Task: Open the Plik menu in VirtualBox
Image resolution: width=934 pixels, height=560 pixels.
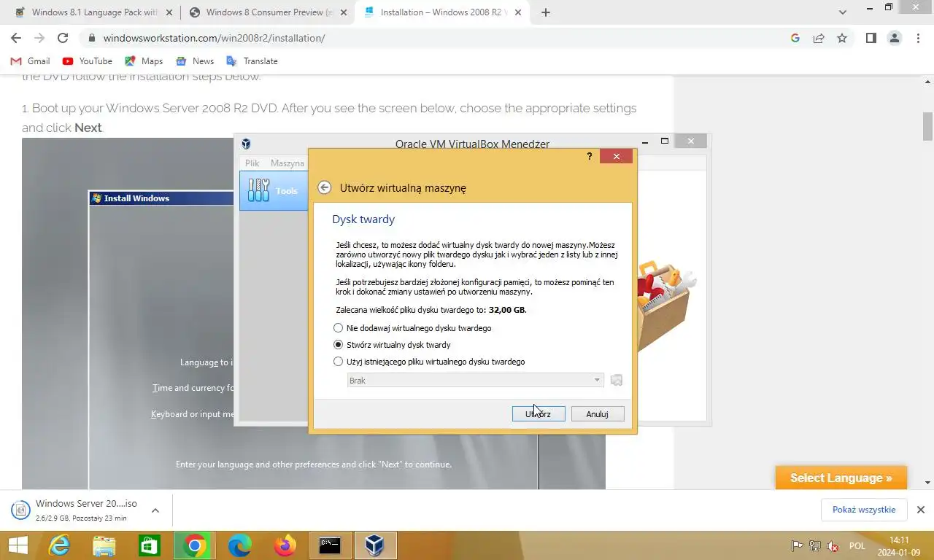Action: point(252,163)
